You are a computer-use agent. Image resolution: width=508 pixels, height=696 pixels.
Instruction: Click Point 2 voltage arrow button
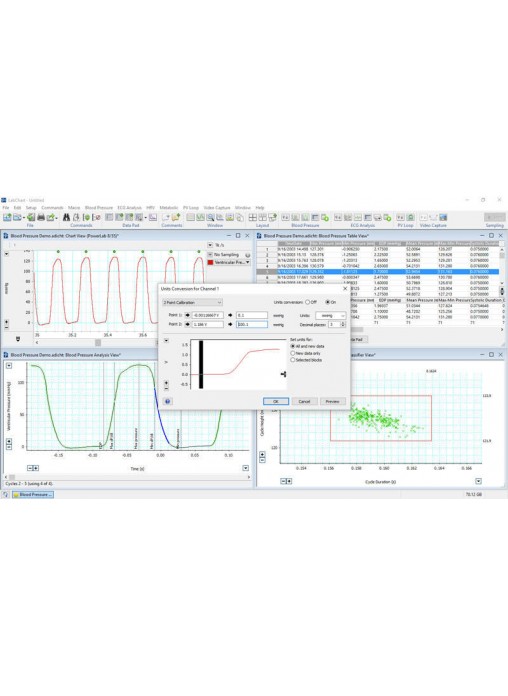(x=187, y=324)
